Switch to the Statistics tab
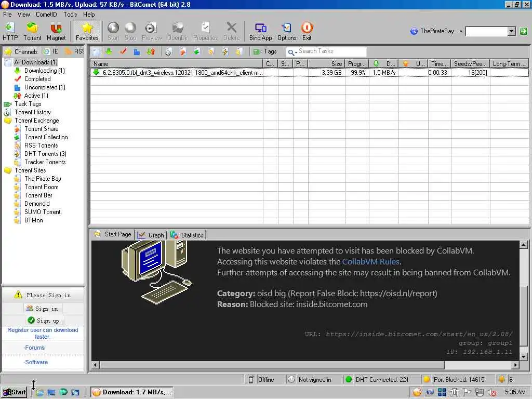This screenshot has height=399, width=532. point(187,235)
